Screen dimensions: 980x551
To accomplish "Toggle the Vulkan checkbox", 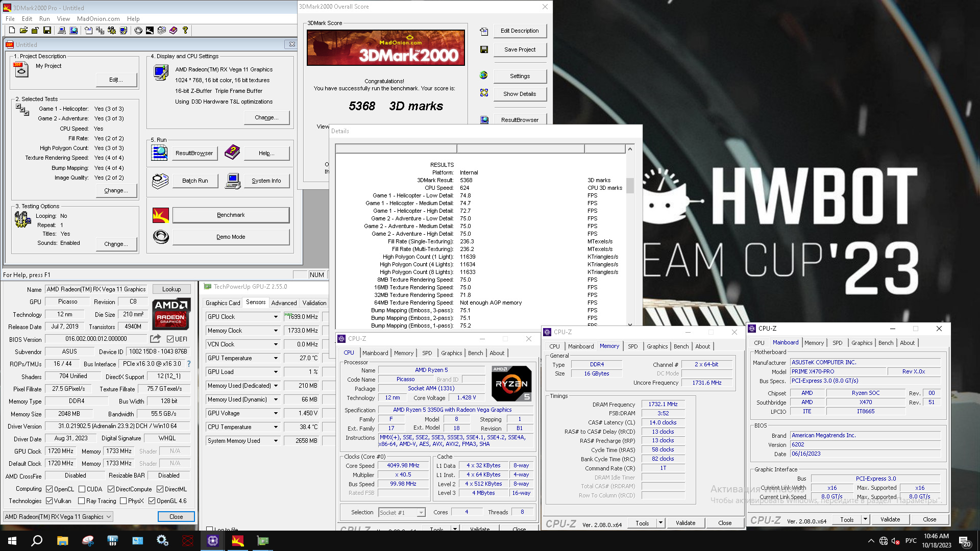I will (50, 501).
